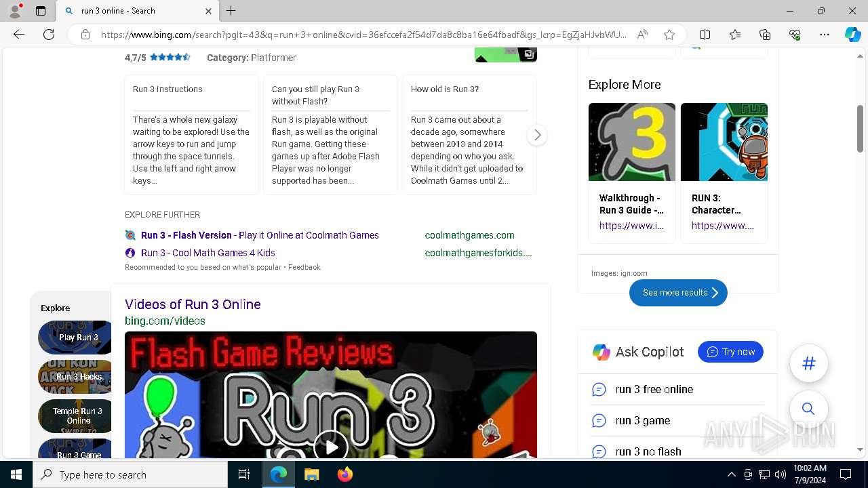Image resolution: width=868 pixels, height=488 pixels.
Task: Open the Favorites list icon
Action: (x=735, y=35)
